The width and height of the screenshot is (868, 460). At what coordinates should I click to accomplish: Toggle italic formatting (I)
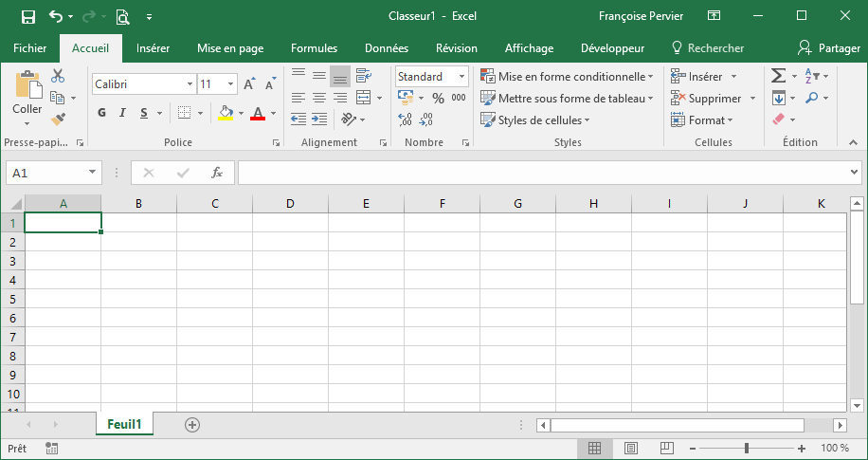[x=122, y=114]
